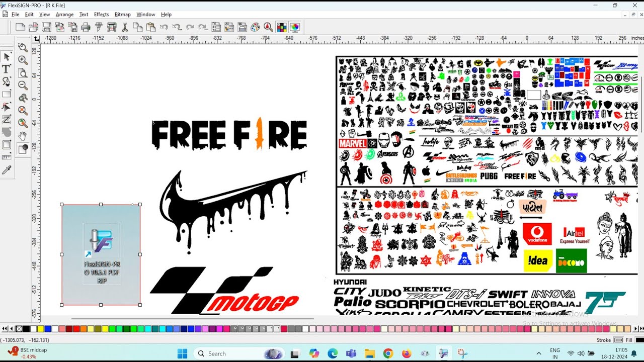The image size is (644, 362).
Task: Open the Help menu
Action: click(x=166, y=15)
